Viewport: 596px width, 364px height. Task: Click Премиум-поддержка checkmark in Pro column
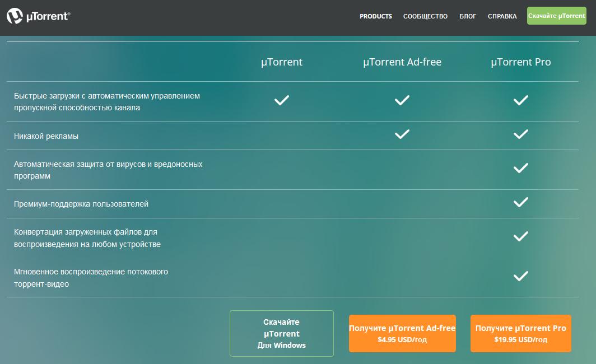pos(521,202)
